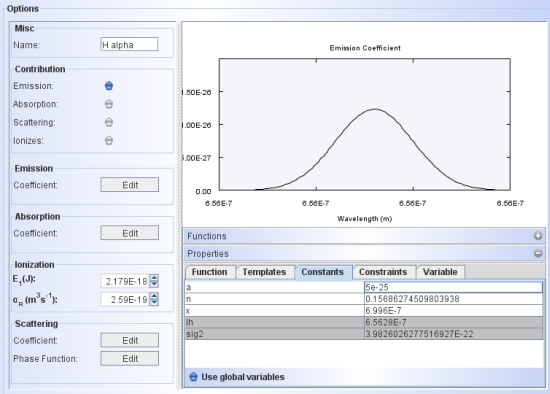Toggle the Emission contribution radio
550x394 pixels.
tap(109, 86)
